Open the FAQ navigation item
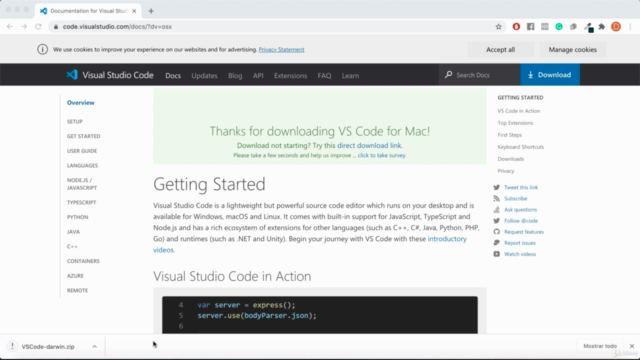This screenshot has height=360, width=640. point(324,76)
